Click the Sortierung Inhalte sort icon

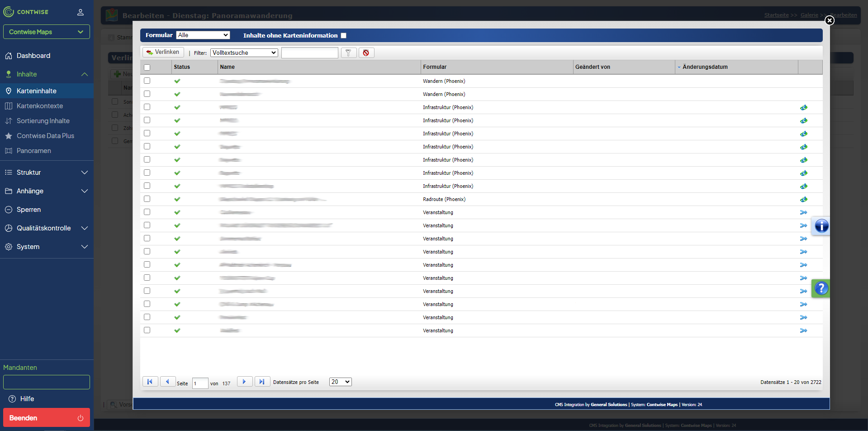coord(9,121)
